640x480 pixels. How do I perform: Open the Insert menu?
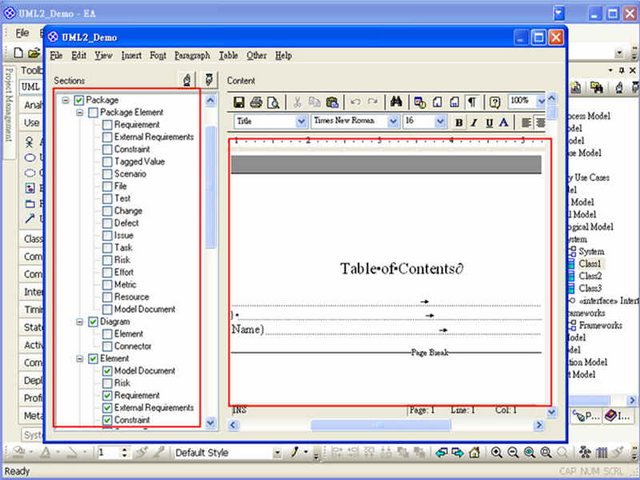(x=131, y=56)
